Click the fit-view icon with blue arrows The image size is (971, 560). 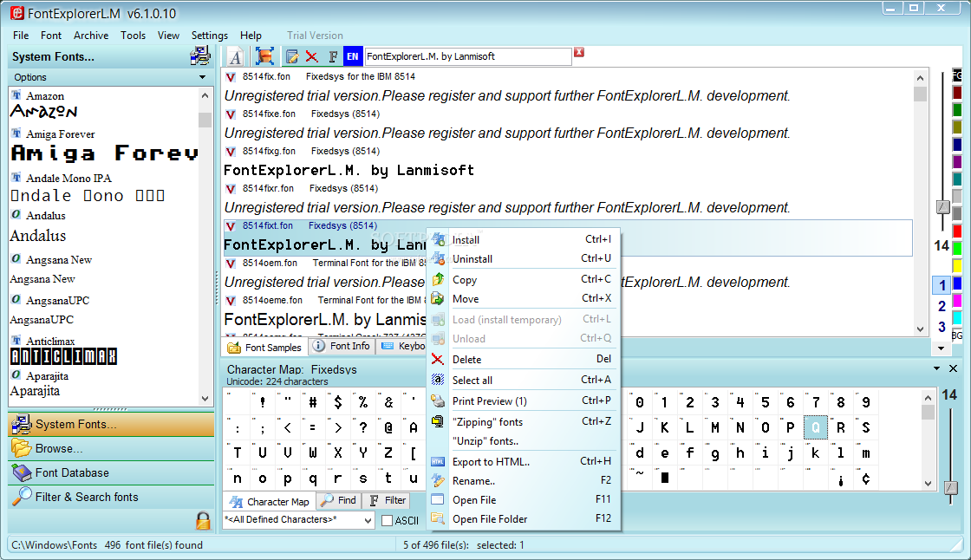pyautogui.click(x=264, y=56)
